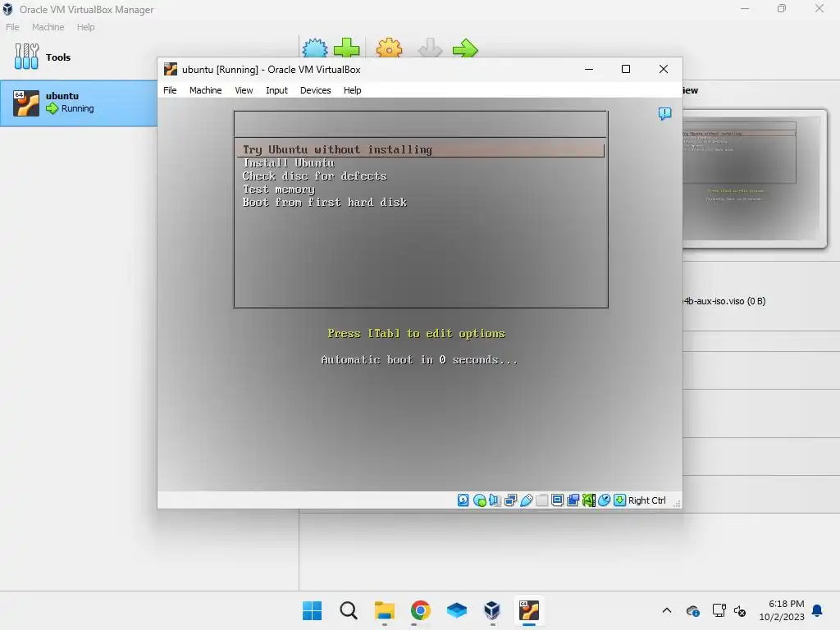Open File menu in ubuntu VM window
This screenshot has width=840, height=630.
[170, 90]
